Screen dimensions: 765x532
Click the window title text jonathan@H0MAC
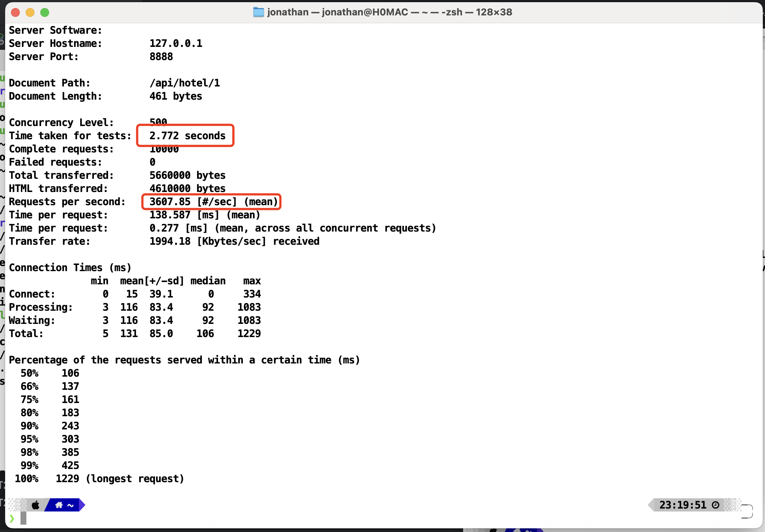click(x=365, y=12)
